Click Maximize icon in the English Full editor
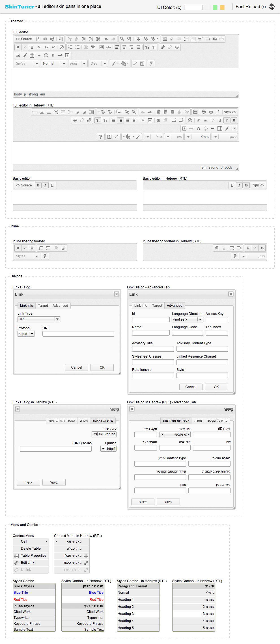Image resolution: width=280 pixels, height=644 pixels. (135, 64)
